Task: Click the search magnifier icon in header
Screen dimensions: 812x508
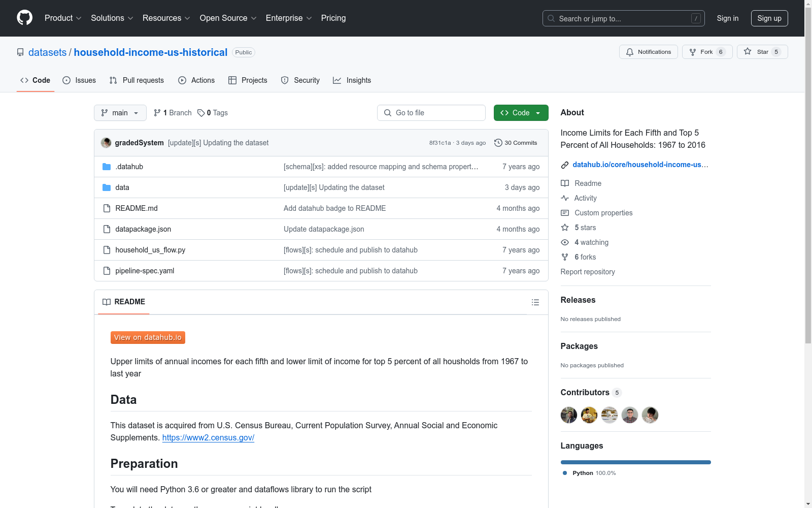Action: pos(551,18)
